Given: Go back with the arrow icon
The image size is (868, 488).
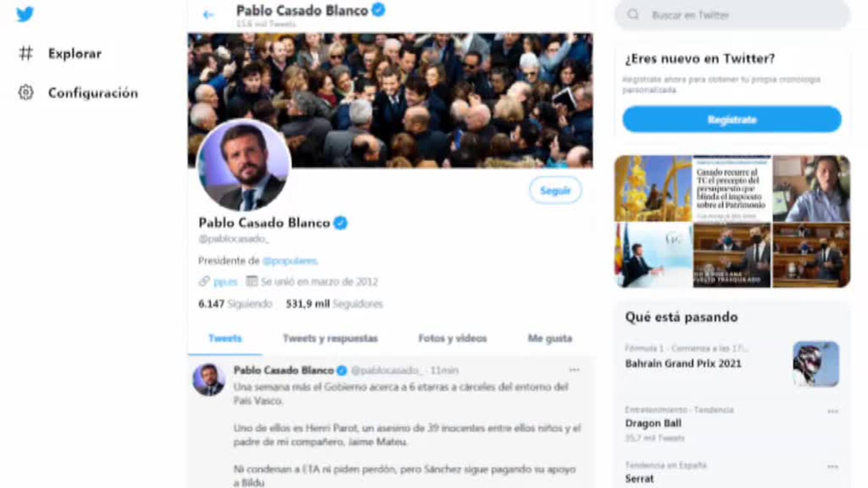Looking at the screenshot, I should coord(208,15).
